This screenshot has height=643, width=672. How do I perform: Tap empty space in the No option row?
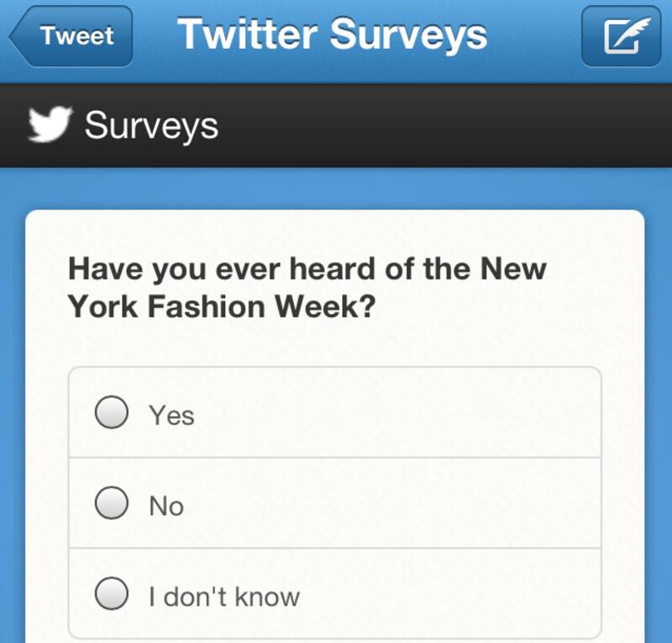coord(420,504)
